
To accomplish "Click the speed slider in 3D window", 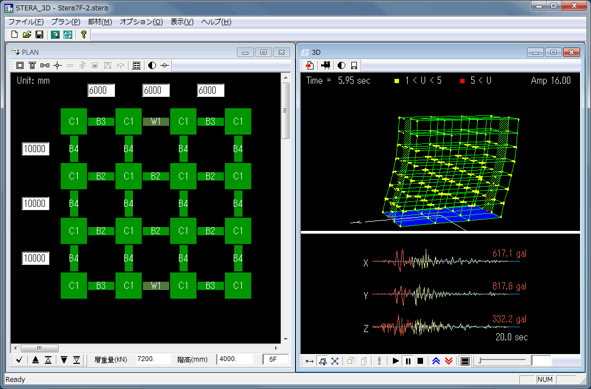I will coord(502,361).
